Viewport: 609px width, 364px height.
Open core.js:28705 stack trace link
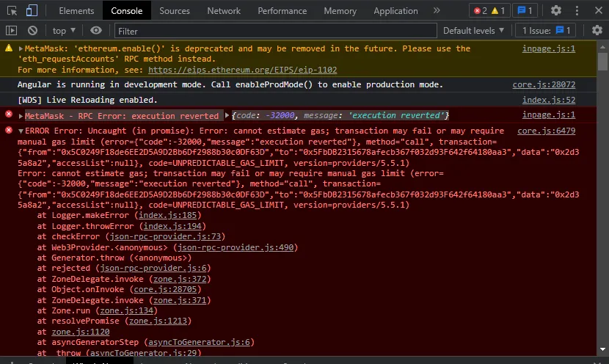[165, 289]
